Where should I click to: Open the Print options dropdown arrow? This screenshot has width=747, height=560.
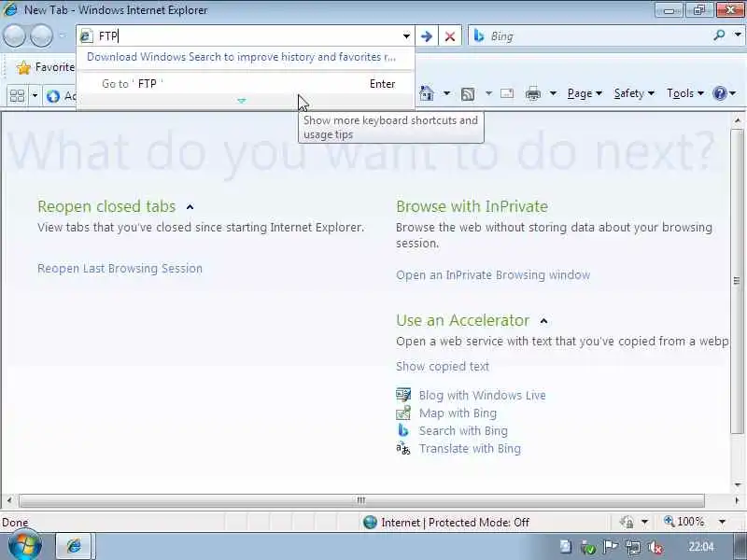coord(553,93)
